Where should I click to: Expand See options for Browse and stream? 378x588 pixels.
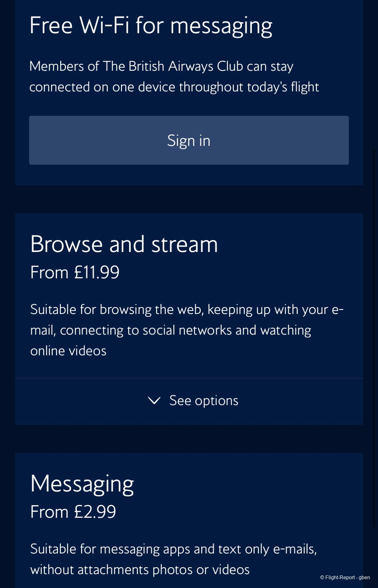click(189, 401)
